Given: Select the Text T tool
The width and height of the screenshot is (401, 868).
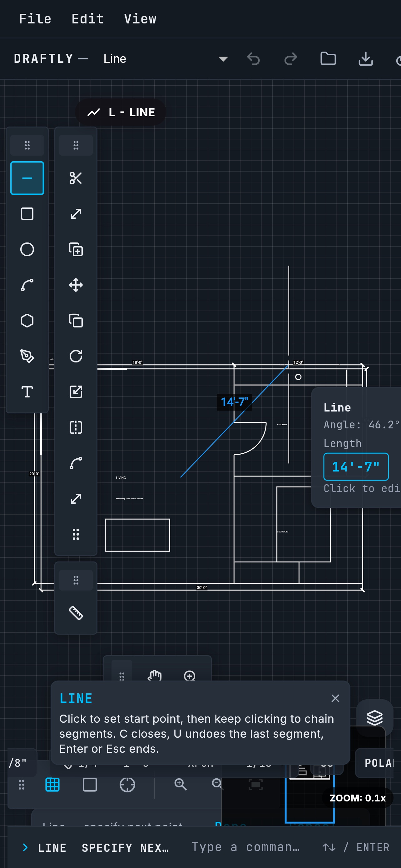Looking at the screenshot, I should tap(27, 392).
